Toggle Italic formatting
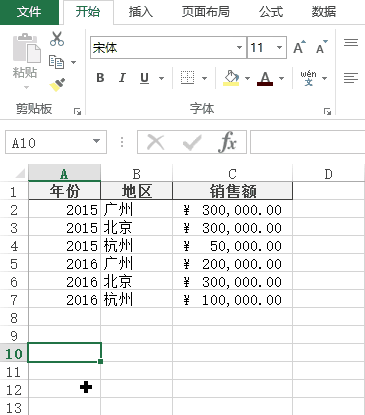365x415 pixels. point(122,78)
